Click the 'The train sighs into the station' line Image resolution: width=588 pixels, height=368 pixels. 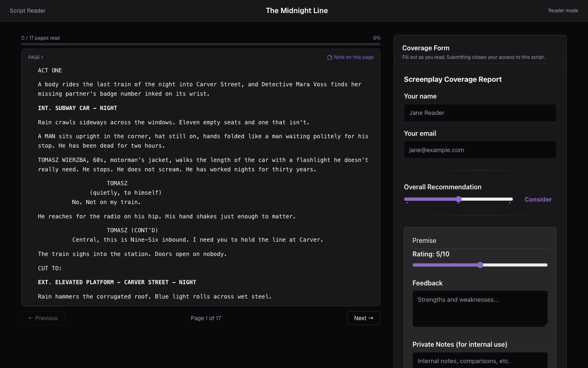(132, 254)
